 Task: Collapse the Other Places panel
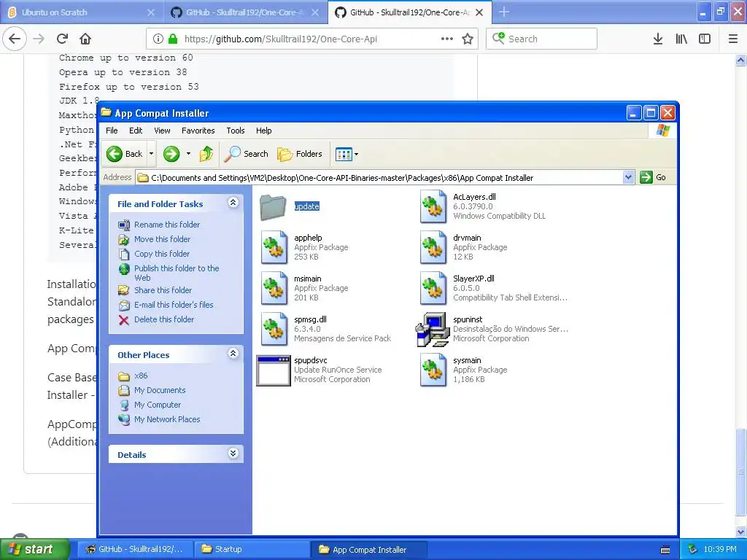click(x=233, y=354)
